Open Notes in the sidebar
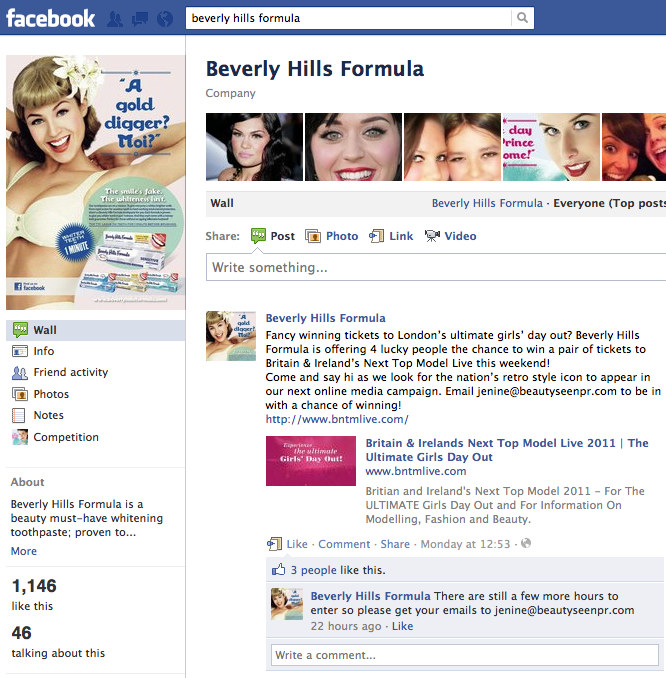The width and height of the screenshot is (666, 678). pos(48,415)
